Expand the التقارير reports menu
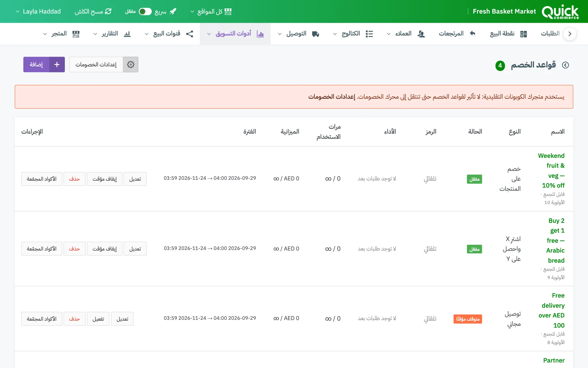Viewport: 588px width, 368px height. coord(112,34)
